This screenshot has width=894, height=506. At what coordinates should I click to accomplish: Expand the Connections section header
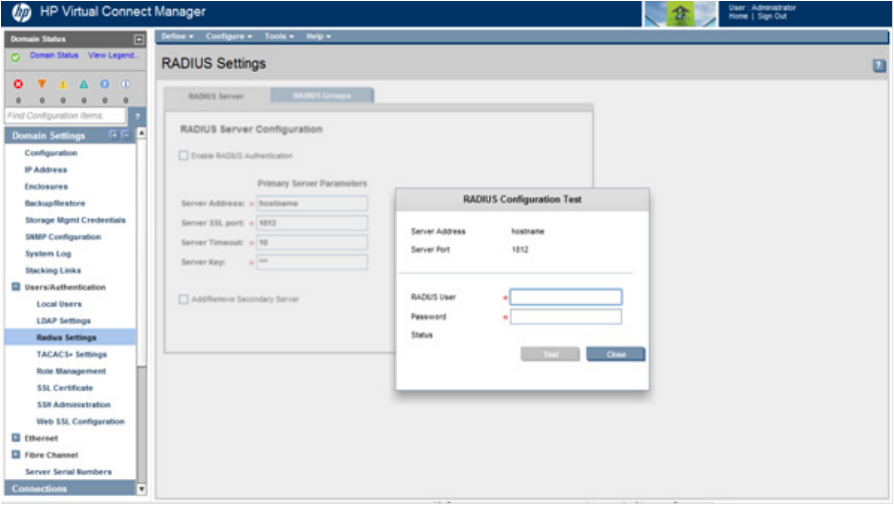pos(70,489)
